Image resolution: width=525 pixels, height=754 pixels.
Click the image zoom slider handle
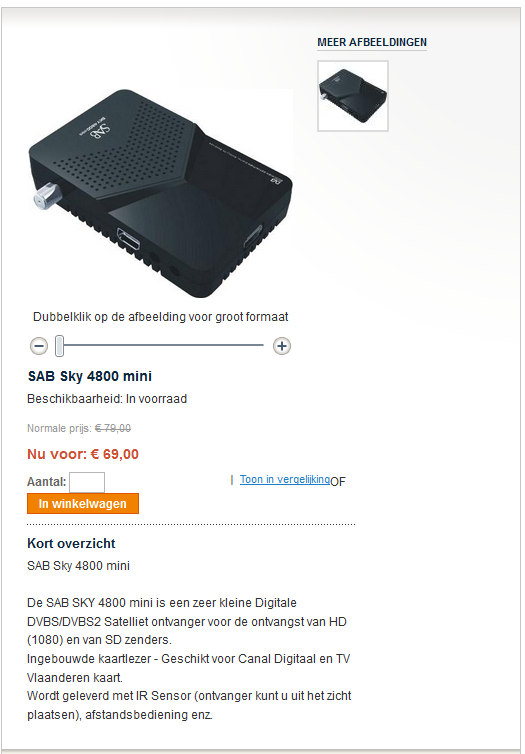click(59, 346)
